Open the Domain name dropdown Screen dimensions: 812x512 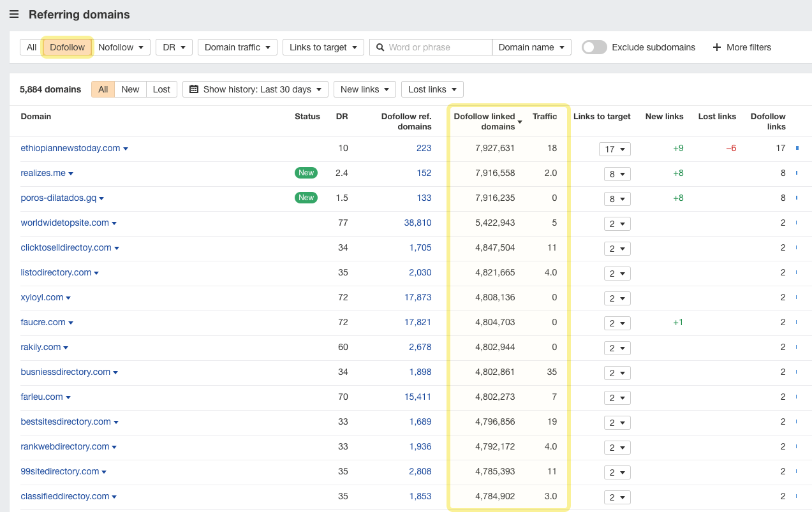pyautogui.click(x=531, y=47)
